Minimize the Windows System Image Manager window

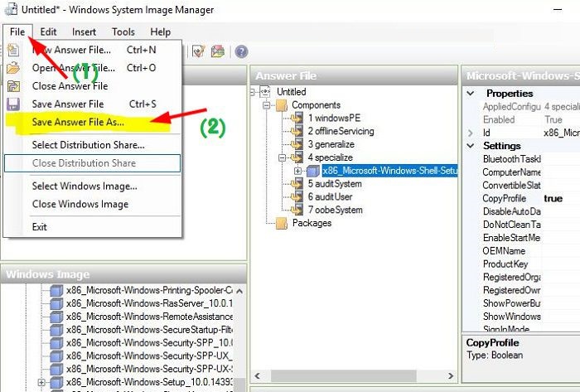pos(558,10)
